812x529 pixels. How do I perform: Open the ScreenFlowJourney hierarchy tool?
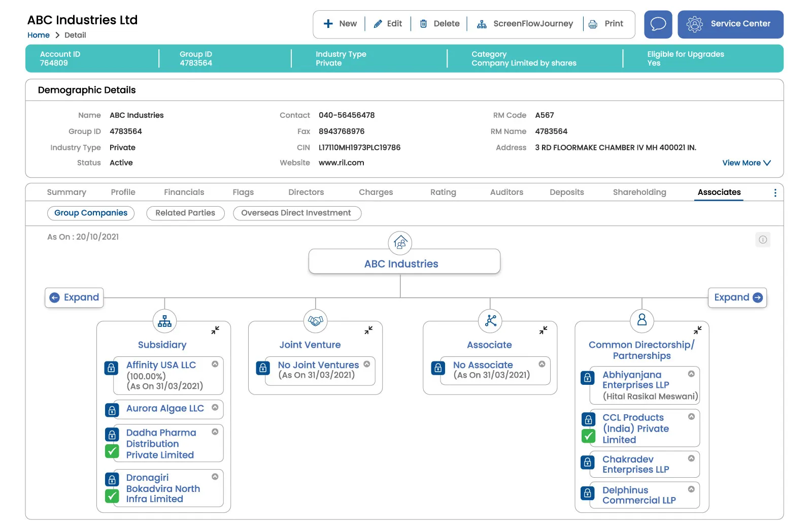[525, 24]
